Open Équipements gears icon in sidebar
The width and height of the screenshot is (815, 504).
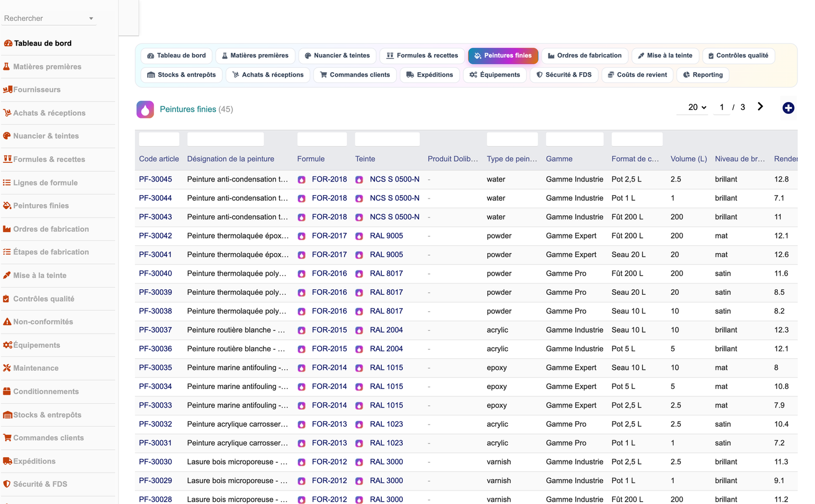[x=7, y=345]
